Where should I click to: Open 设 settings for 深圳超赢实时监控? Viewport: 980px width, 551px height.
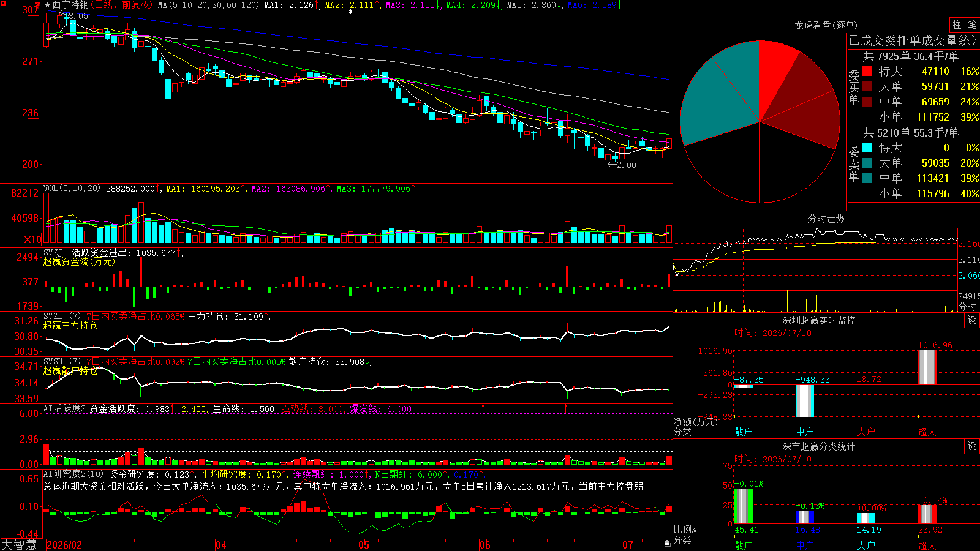click(x=971, y=320)
